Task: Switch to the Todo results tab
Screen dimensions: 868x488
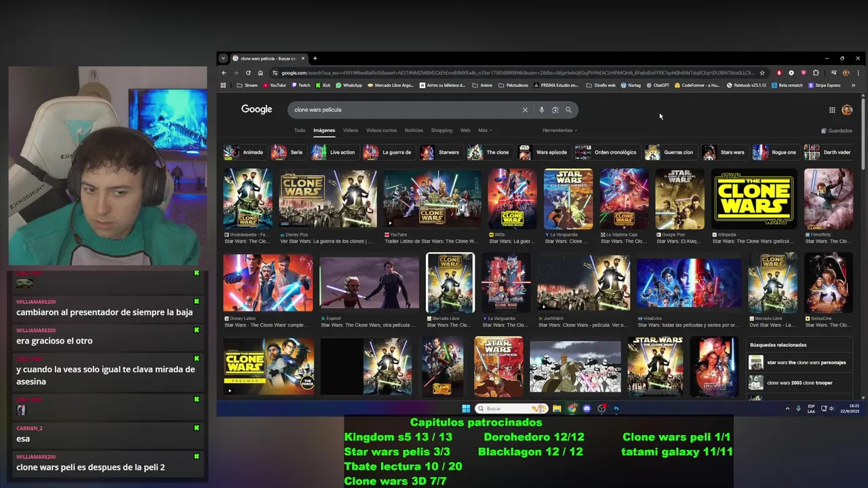Action: tap(300, 130)
